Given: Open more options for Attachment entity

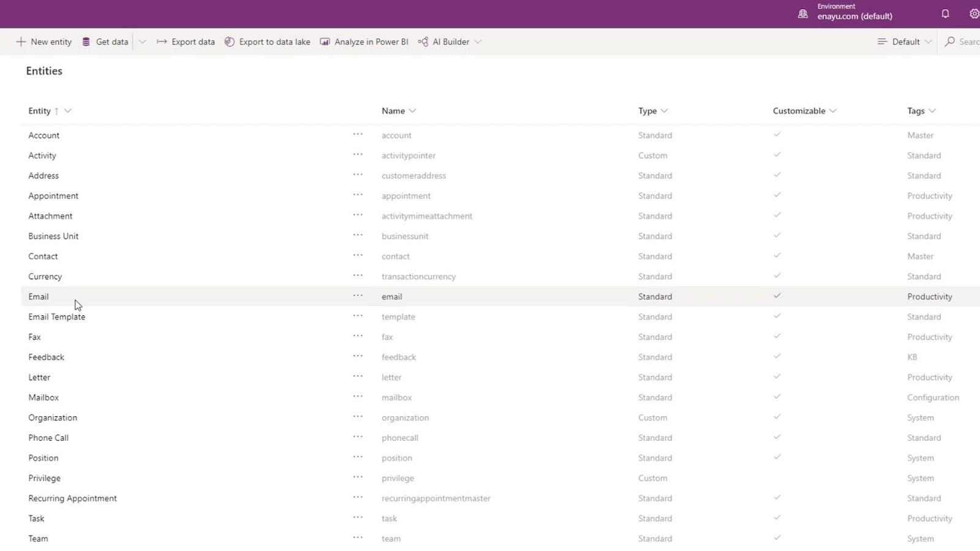Looking at the screenshot, I should pyautogui.click(x=358, y=215).
